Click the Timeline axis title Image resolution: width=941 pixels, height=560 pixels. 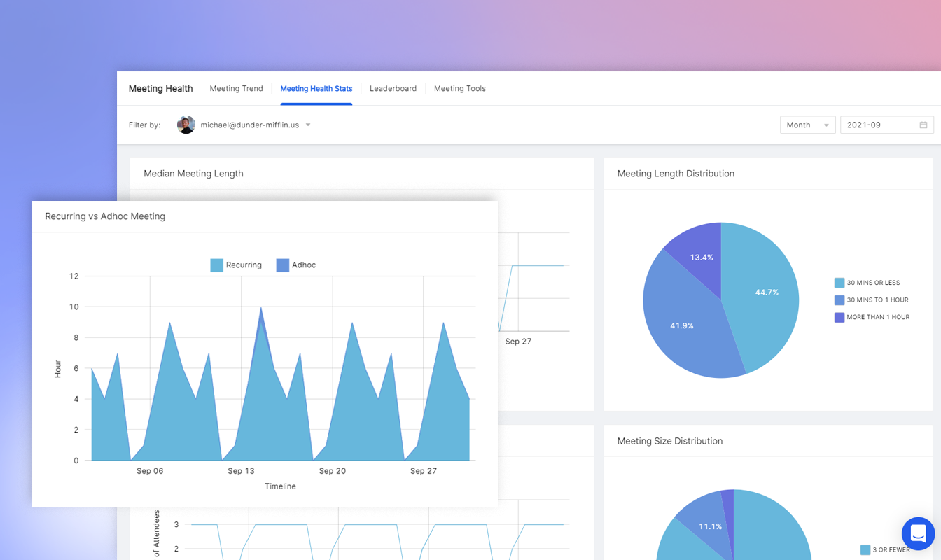(x=280, y=486)
